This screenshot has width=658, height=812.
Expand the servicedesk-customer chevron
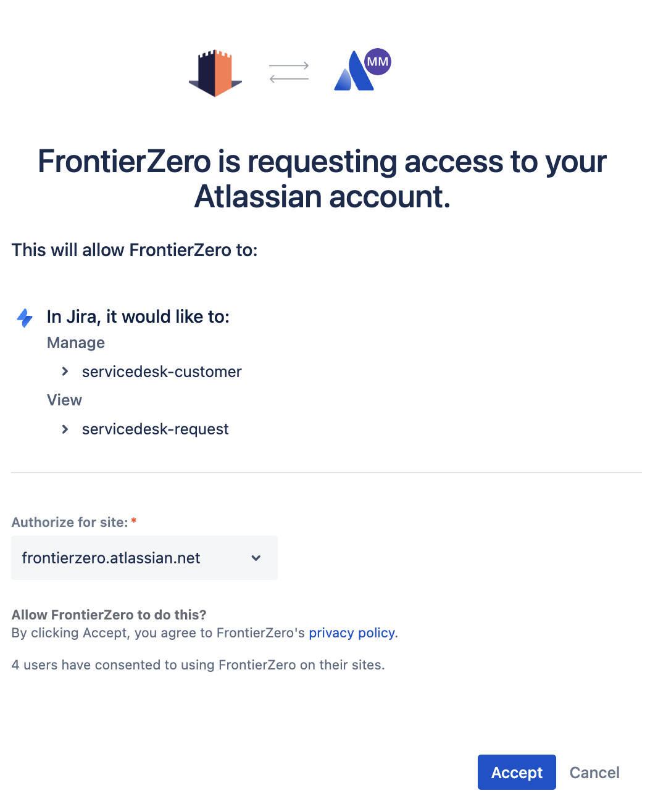click(65, 371)
